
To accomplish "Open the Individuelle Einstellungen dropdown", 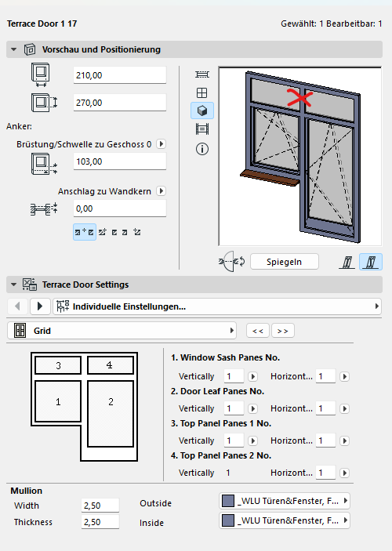I will (x=217, y=306).
